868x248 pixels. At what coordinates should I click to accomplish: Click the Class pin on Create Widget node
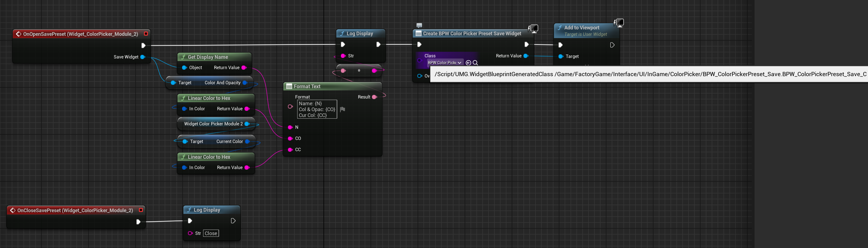420,61
